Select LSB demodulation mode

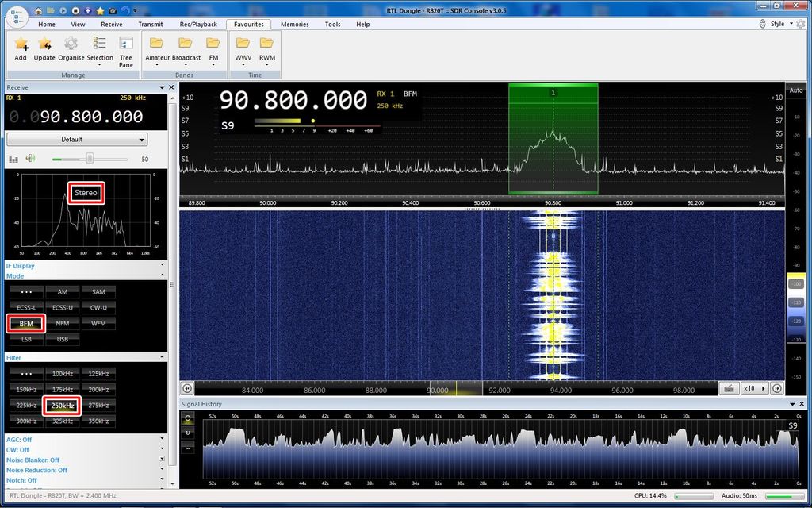click(26, 340)
